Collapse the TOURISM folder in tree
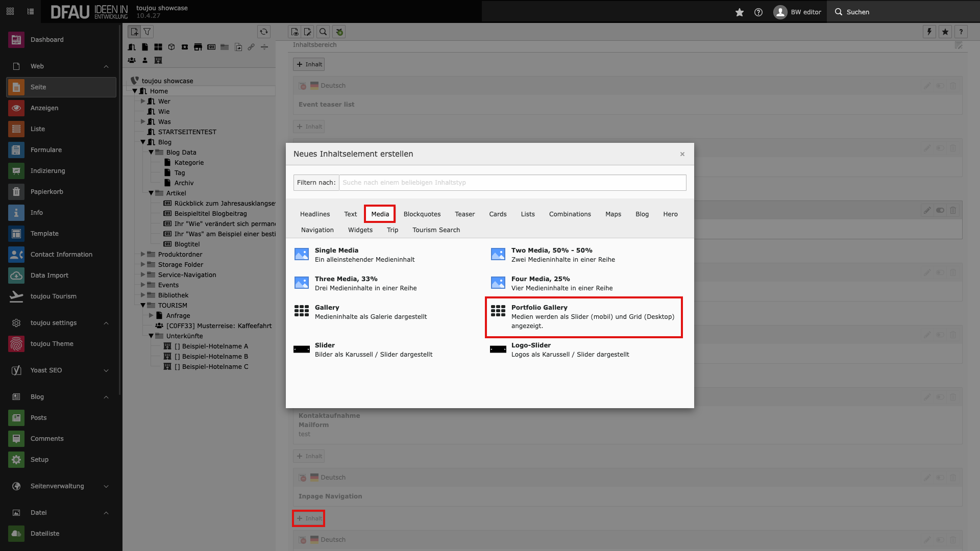The image size is (980, 551). point(143,305)
